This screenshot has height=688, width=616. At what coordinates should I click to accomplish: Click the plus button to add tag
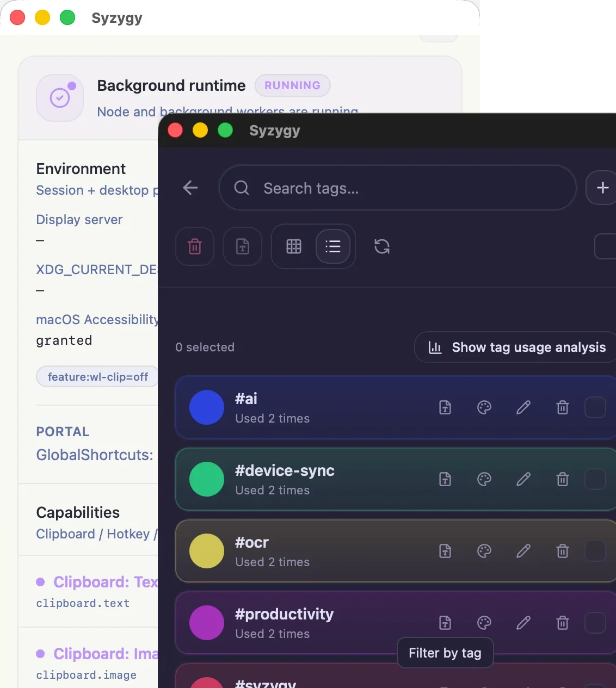[x=601, y=188]
